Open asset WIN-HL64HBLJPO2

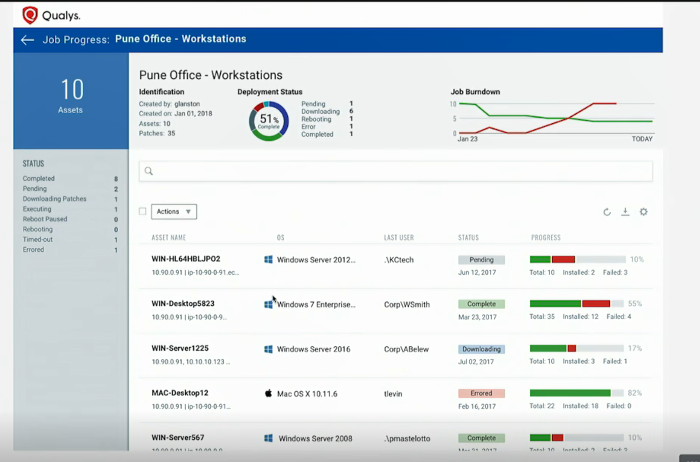coord(186,259)
